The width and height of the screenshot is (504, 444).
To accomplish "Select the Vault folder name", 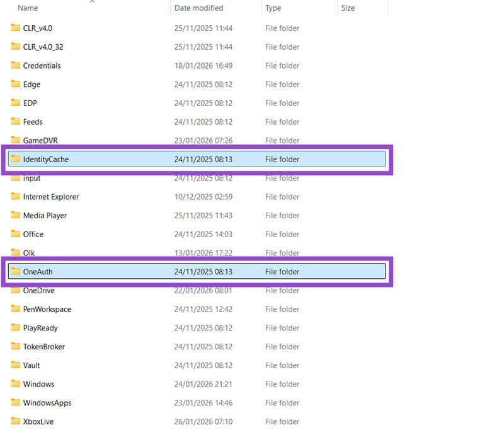I will (31, 365).
